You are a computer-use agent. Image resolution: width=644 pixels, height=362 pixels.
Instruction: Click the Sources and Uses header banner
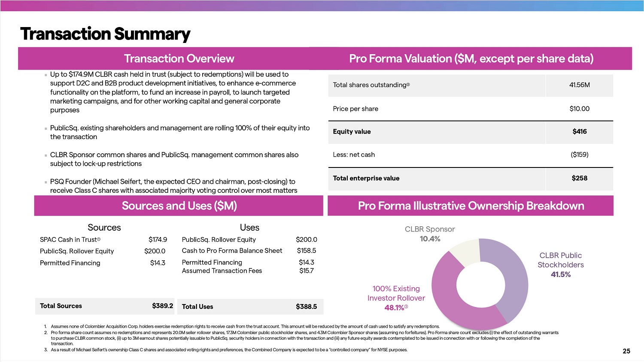click(179, 206)
